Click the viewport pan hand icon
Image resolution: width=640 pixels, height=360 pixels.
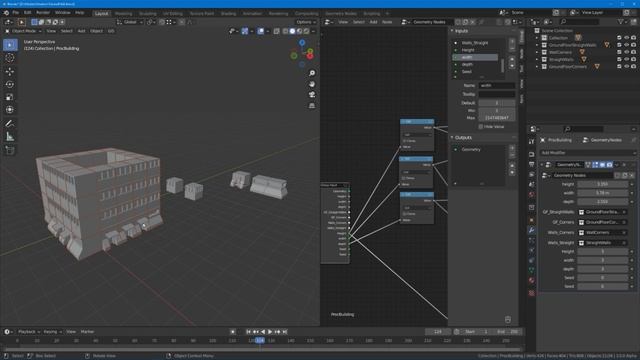point(312,84)
